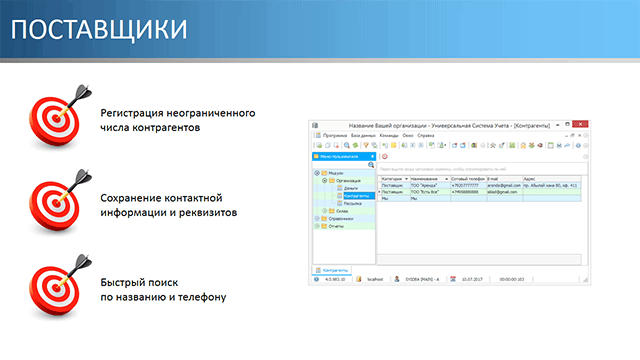
Task: Click the column grouping drop area above the table
Action: tap(482, 169)
